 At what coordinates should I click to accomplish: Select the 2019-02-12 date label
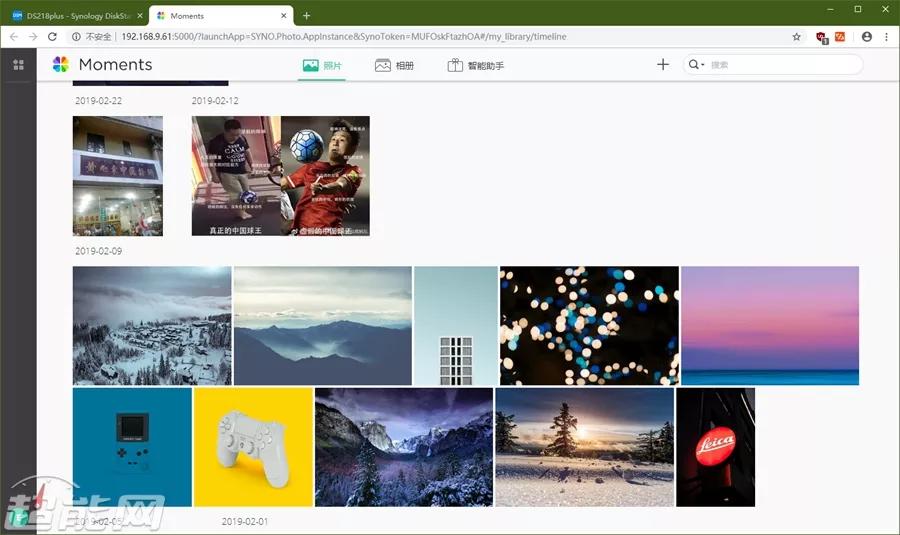point(215,100)
